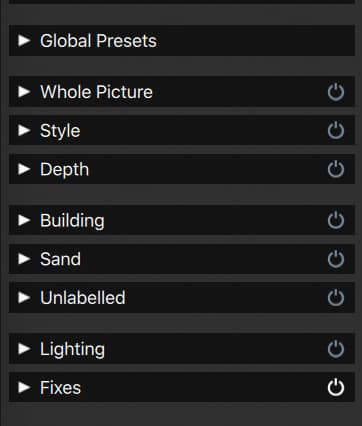Expand the Building disclosure triangle

pos(24,220)
